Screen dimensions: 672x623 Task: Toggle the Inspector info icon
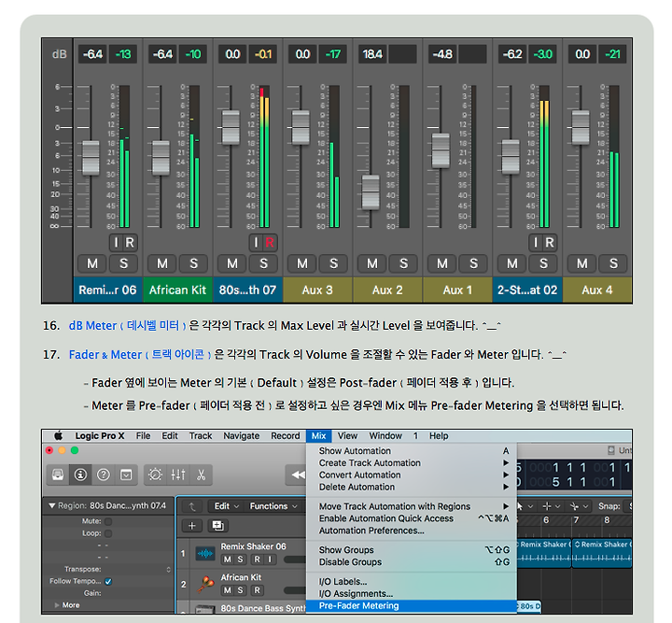80,474
